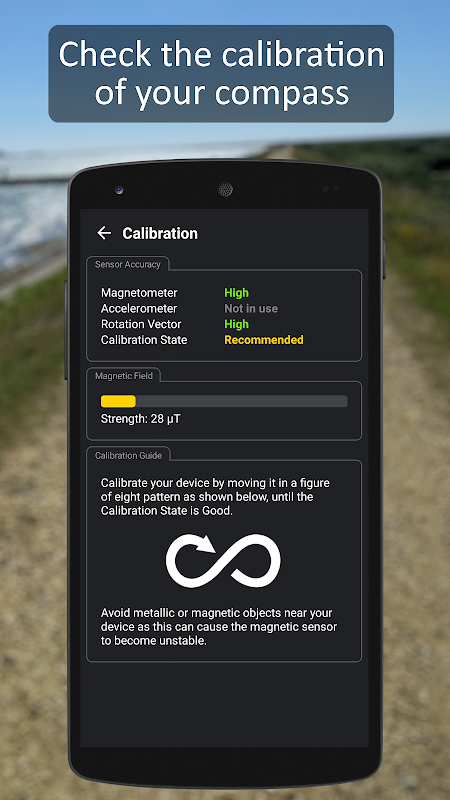Click the Strength 28 µT reading
The width and height of the screenshot is (450, 800).
point(140,419)
